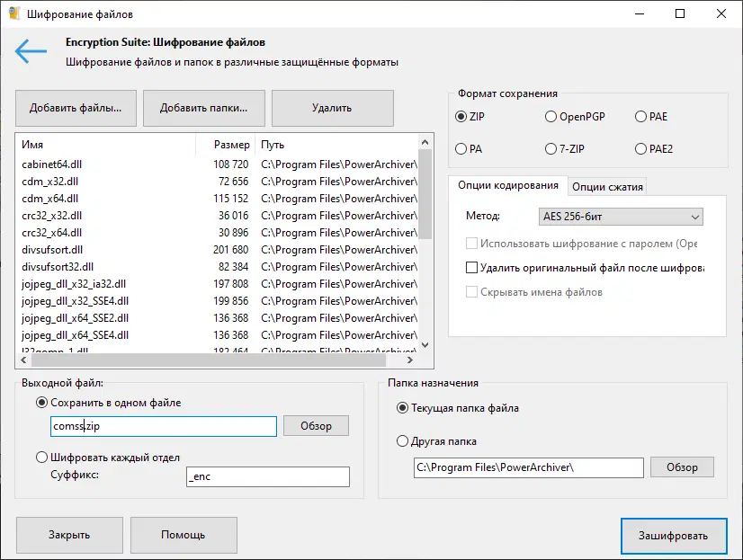Switch to 'Опции кодирования' tab
Viewport: 743px width, 560px height.
pos(508,185)
